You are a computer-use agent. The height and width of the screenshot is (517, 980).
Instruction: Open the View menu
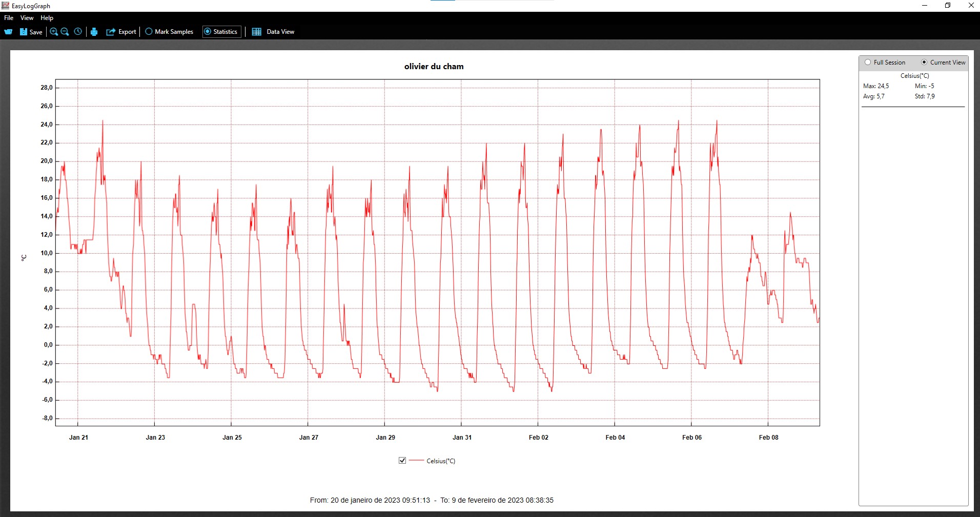(27, 18)
